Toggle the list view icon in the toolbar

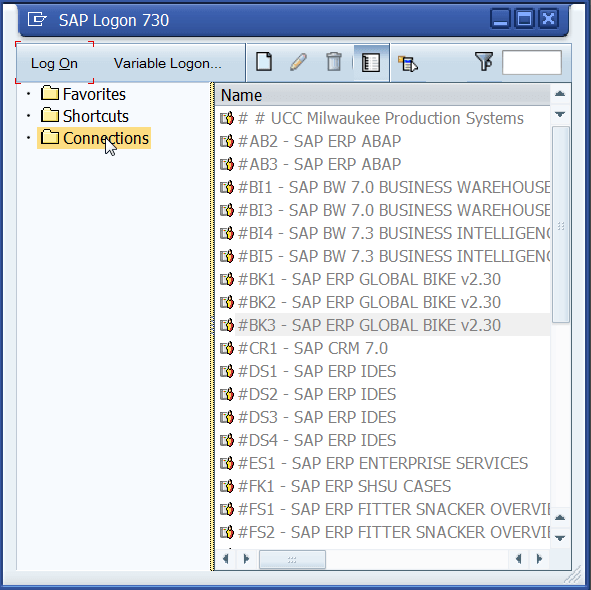pos(371,63)
